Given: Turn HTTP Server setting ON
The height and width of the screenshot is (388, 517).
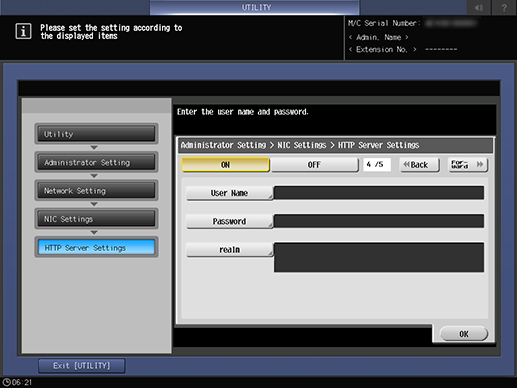Looking at the screenshot, I should (x=225, y=165).
